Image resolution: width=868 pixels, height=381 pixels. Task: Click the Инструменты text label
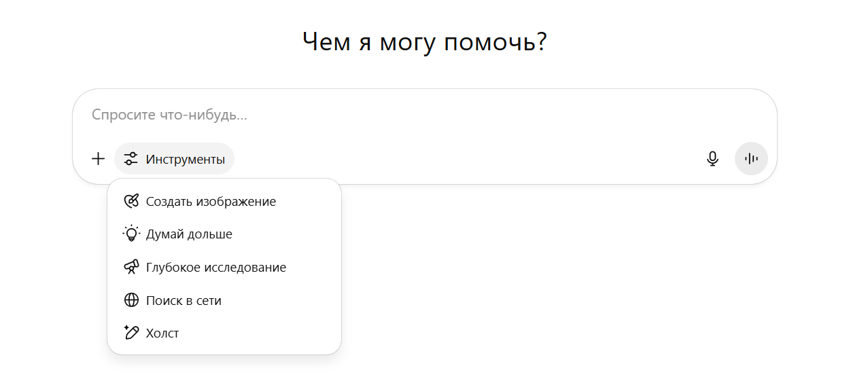tap(186, 160)
